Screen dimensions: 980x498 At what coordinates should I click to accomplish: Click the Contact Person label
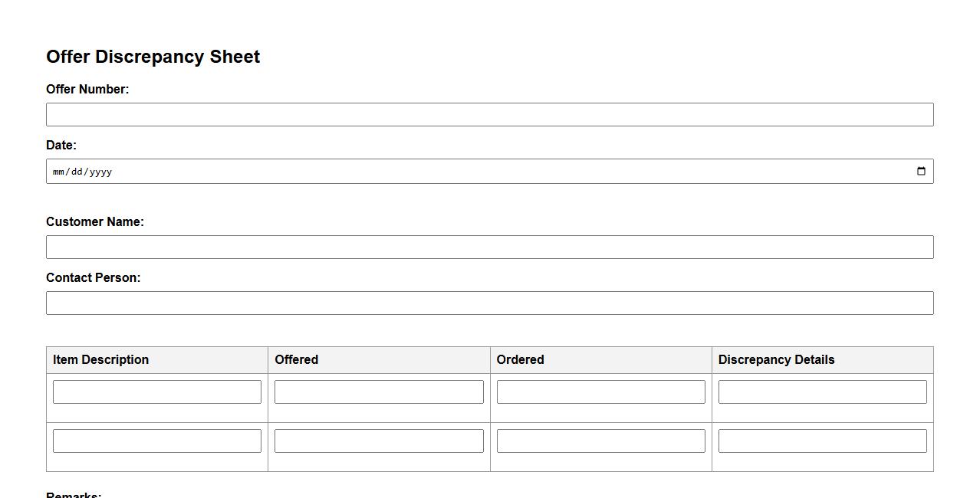point(94,278)
